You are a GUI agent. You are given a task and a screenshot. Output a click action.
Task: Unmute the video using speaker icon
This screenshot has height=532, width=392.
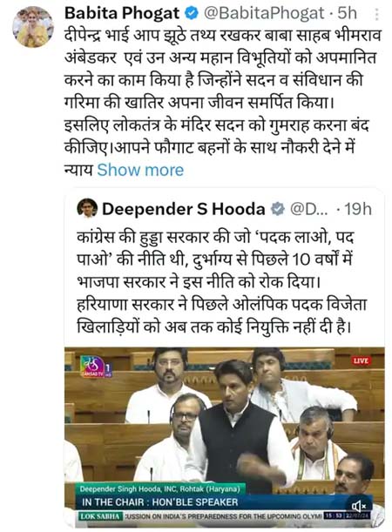tap(359, 507)
